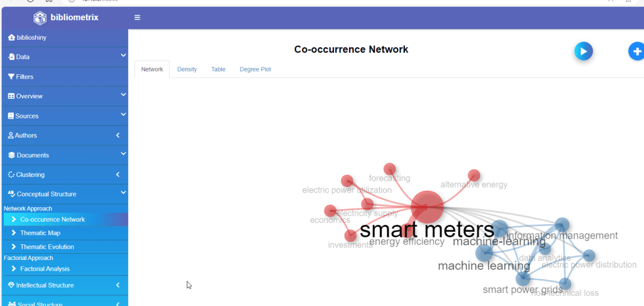Open the Table tab

click(x=218, y=69)
